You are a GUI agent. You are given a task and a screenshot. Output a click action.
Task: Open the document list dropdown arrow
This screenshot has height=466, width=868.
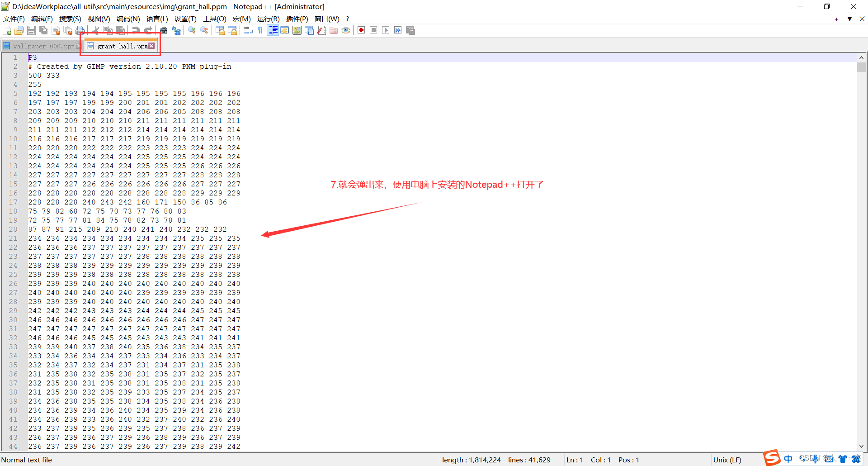pos(849,19)
